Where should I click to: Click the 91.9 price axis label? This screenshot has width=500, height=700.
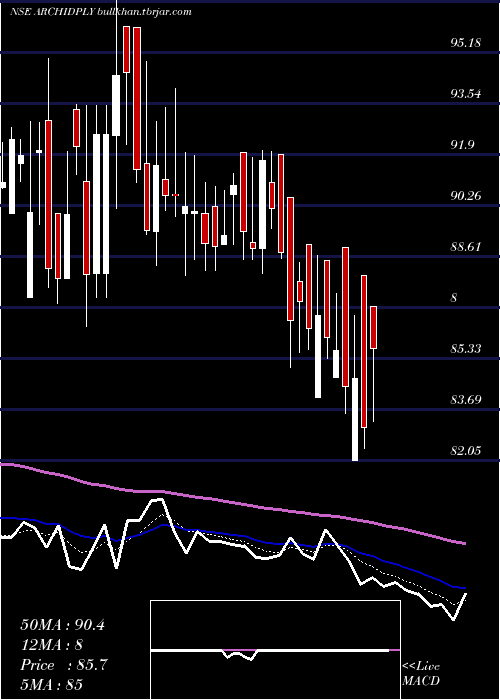click(462, 145)
